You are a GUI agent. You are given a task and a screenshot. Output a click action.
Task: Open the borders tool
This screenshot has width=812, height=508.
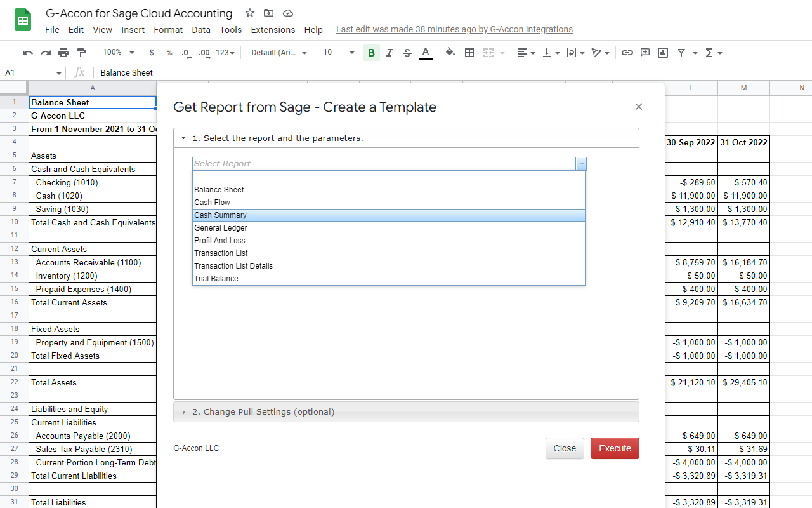point(469,53)
